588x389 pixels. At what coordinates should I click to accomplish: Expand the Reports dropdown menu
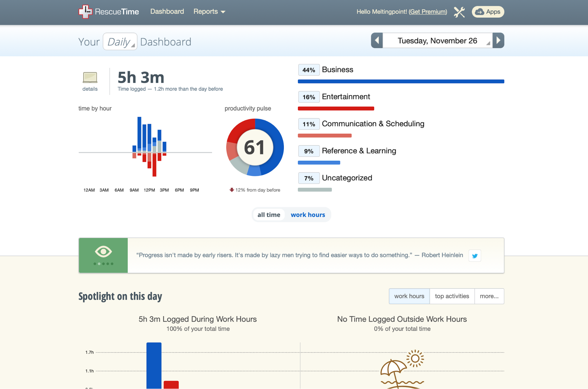pos(209,12)
